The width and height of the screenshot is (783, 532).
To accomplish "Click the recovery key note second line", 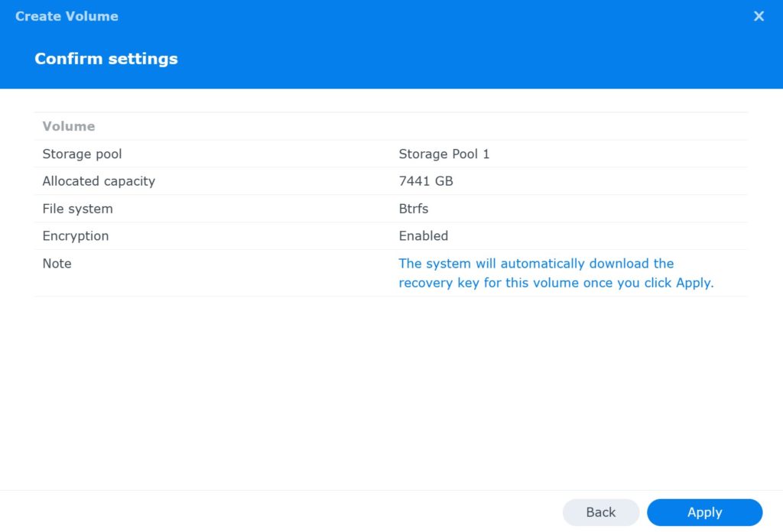I will (x=555, y=283).
